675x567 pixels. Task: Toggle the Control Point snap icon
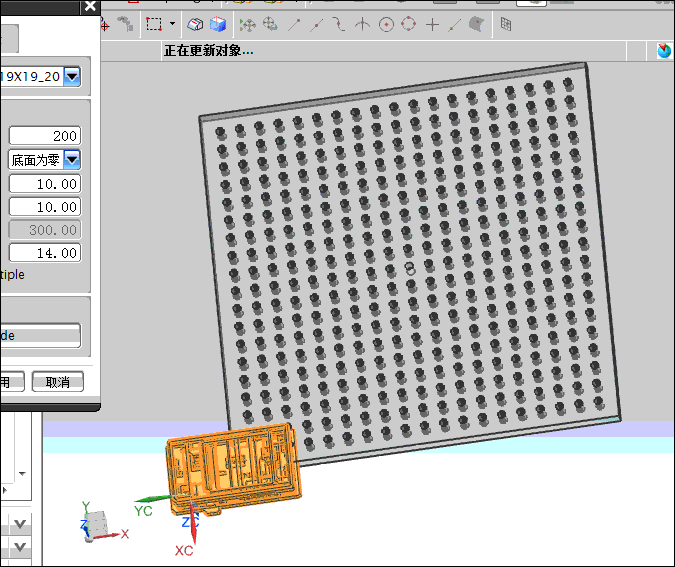(339, 24)
